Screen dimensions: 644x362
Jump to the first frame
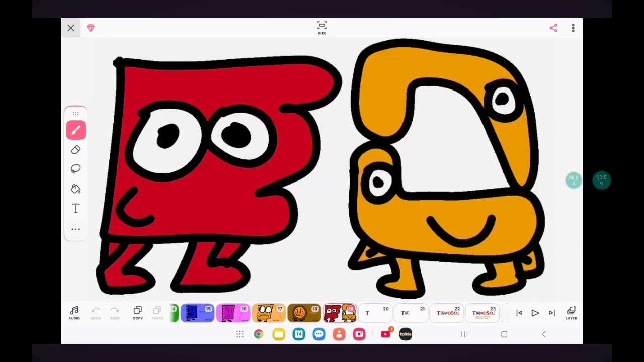(x=519, y=313)
